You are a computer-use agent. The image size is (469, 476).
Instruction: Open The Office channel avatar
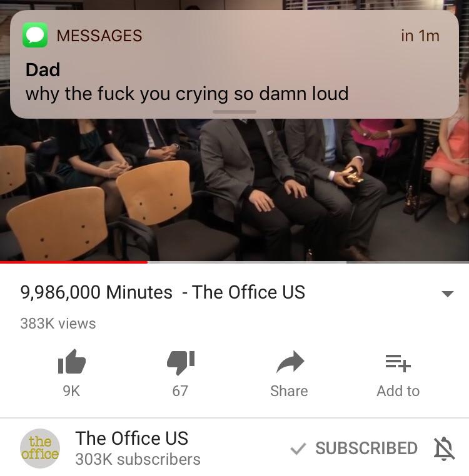tap(40, 448)
